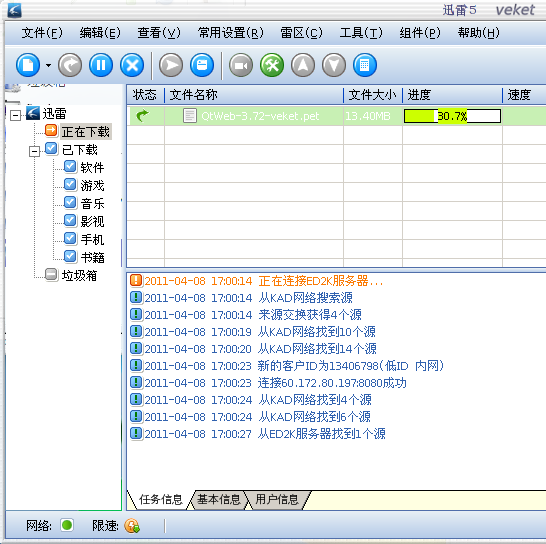
Task: Select the 书籍 category
Action: click(x=92, y=258)
